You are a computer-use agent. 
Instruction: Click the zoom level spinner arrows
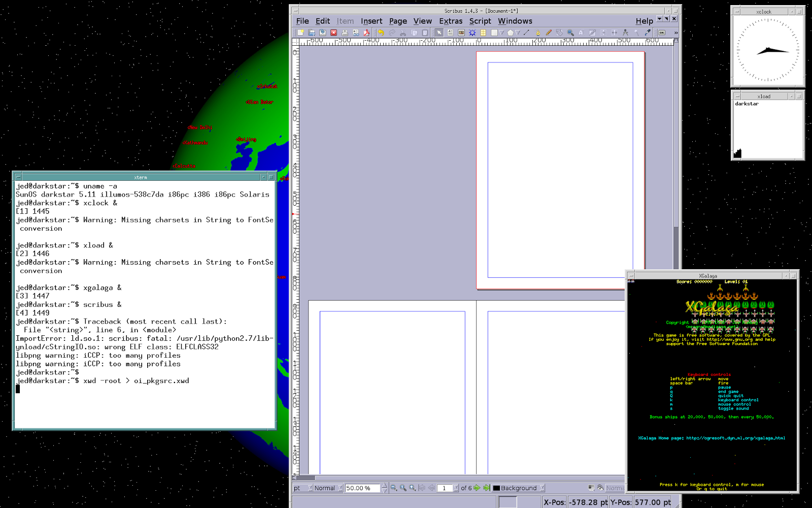[384, 488]
